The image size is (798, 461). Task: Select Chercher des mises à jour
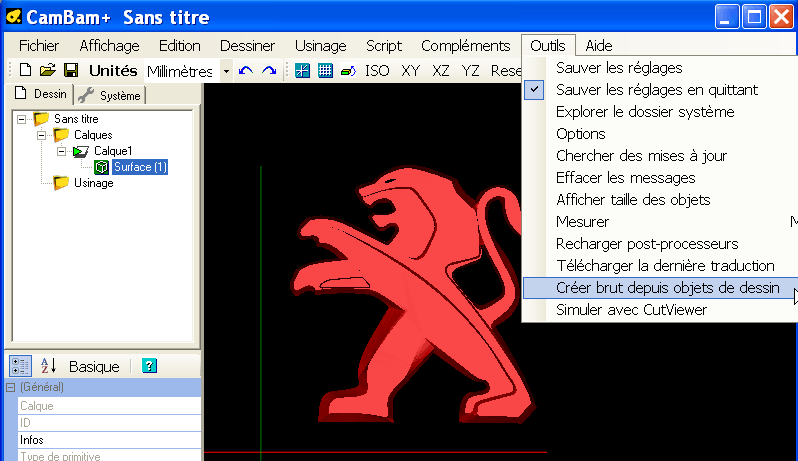pyautogui.click(x=641, y=156)
